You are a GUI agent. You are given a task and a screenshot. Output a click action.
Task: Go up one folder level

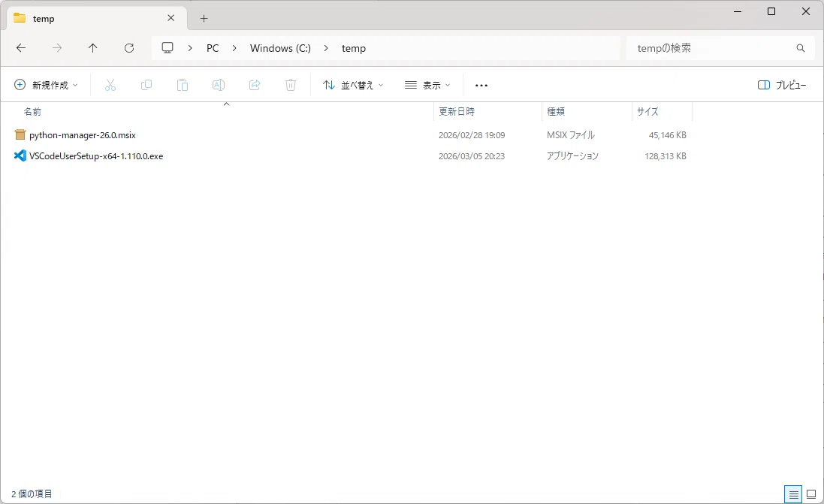(x=92, y=48)
